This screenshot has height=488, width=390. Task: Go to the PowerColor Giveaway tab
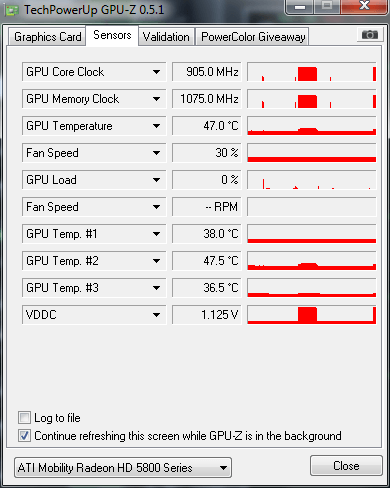click(253, 37)
